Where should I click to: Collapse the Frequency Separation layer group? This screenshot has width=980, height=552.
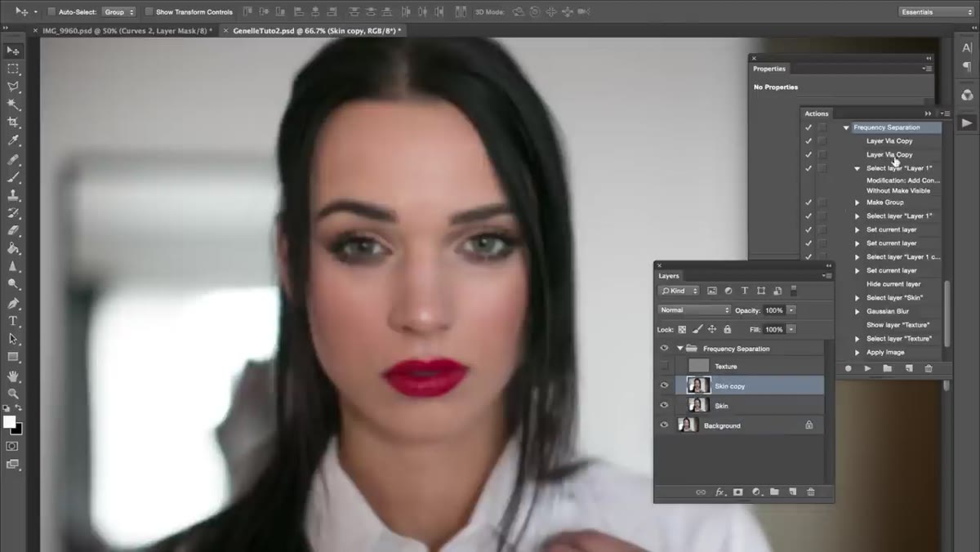pos(679,349)
